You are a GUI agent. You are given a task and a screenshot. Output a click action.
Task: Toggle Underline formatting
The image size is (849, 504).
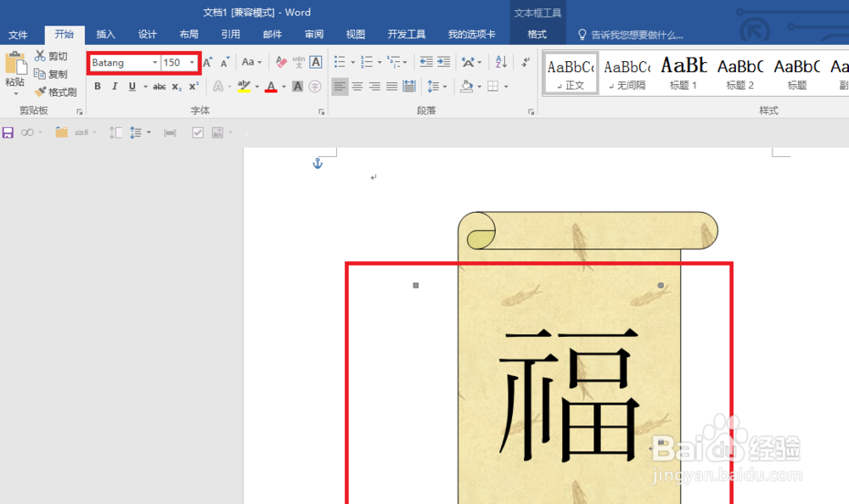coord(132,87)
